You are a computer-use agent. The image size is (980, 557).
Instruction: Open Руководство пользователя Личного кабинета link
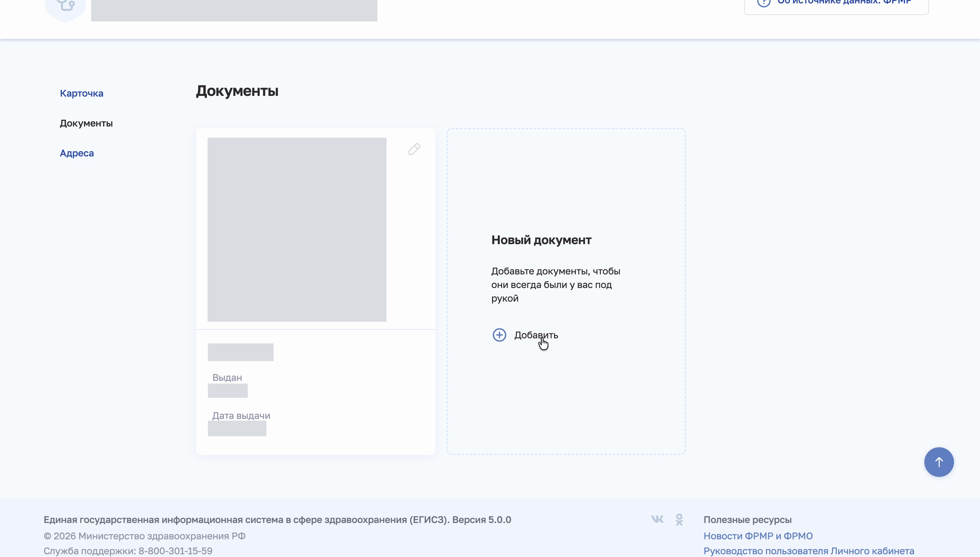tap(809, 551)
